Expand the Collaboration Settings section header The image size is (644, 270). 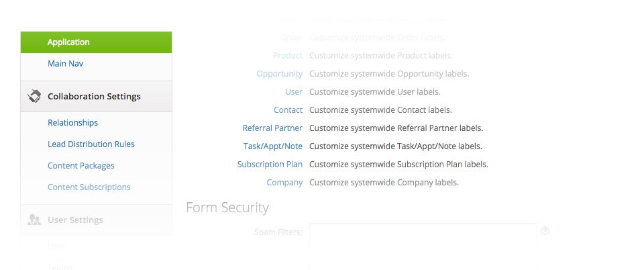pos(94,97)
